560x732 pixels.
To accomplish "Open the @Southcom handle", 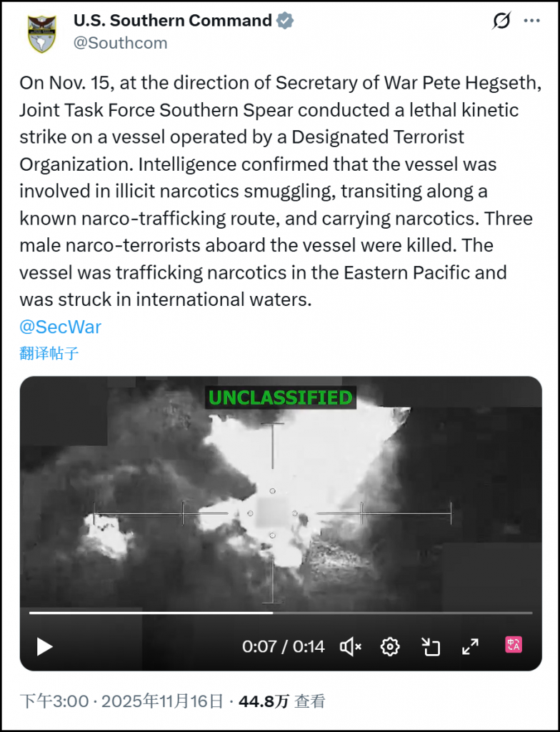I will (121, 43).
